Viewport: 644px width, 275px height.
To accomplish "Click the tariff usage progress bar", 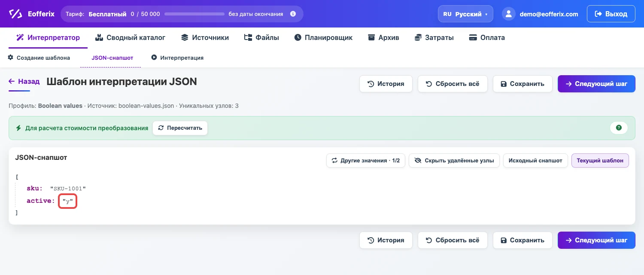I will [x=194, y=14].
